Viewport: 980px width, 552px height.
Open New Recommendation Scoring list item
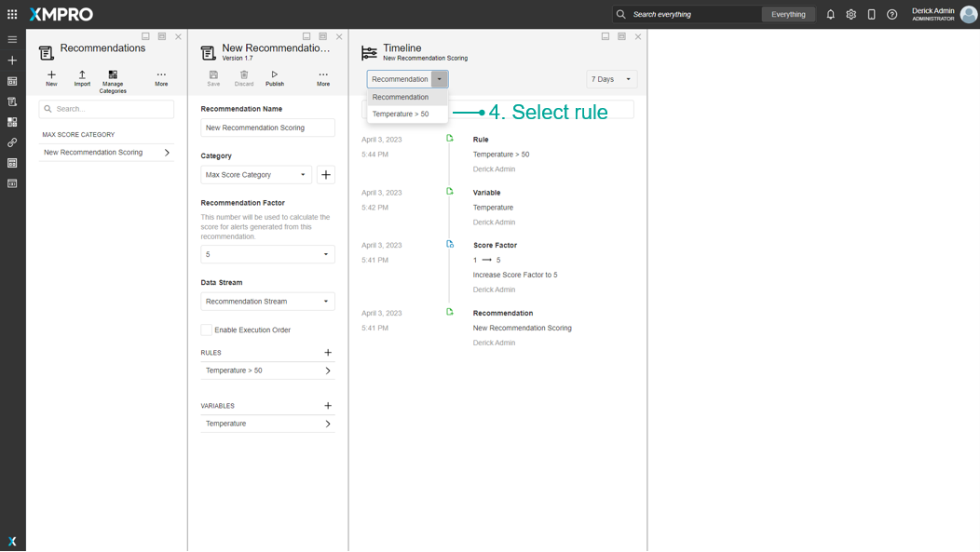(x=106, y=153)
